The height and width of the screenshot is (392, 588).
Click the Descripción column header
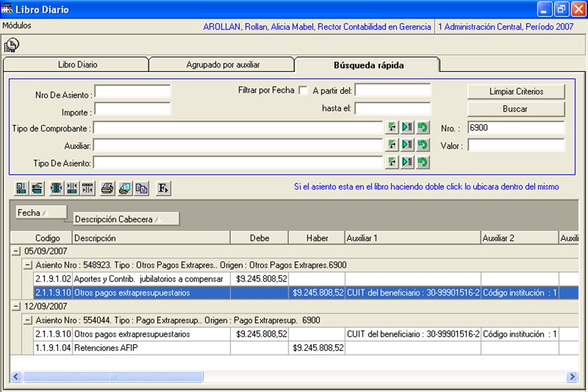151,238
